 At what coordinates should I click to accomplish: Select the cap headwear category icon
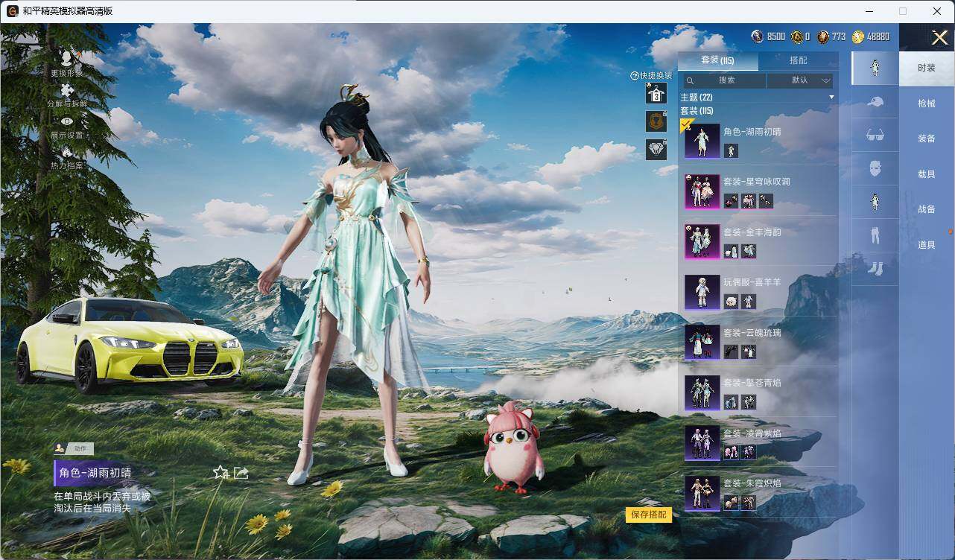click(x=875, y=101)
